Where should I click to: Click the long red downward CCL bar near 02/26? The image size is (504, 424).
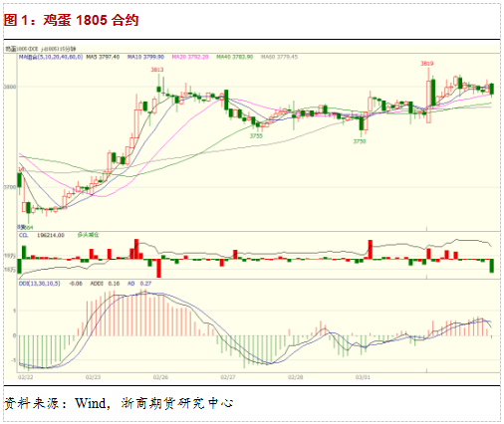[x=158, y=268]
